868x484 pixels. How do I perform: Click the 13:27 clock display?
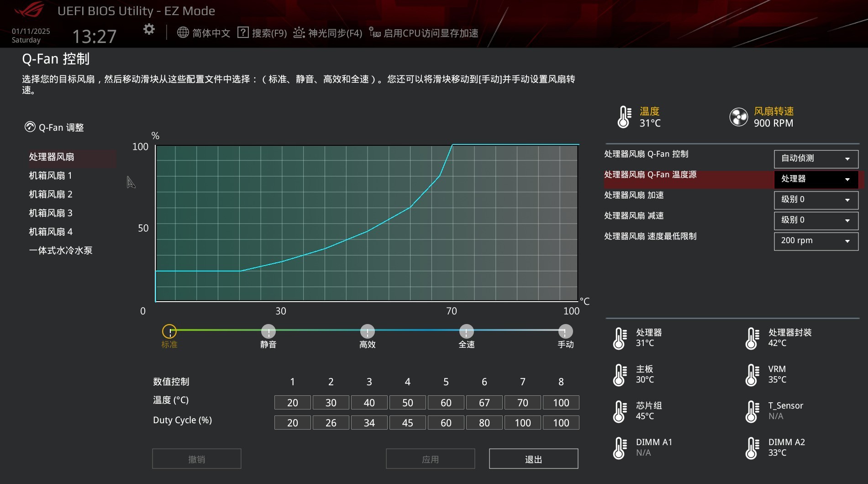point(95,36)
